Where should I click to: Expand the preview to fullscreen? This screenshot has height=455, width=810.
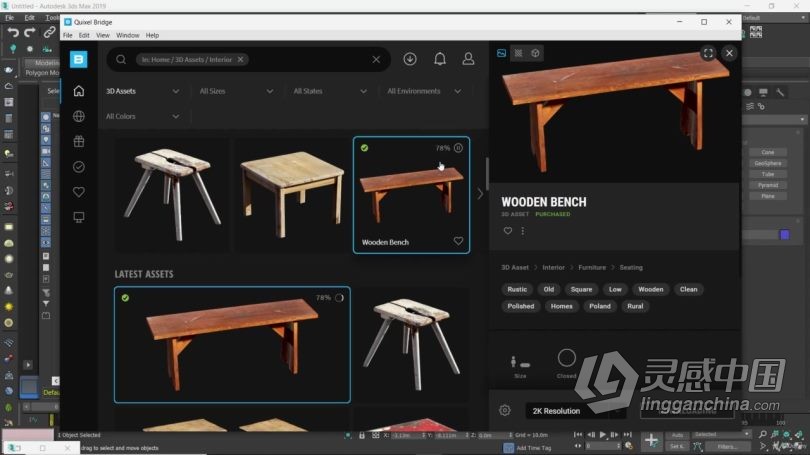708,53
